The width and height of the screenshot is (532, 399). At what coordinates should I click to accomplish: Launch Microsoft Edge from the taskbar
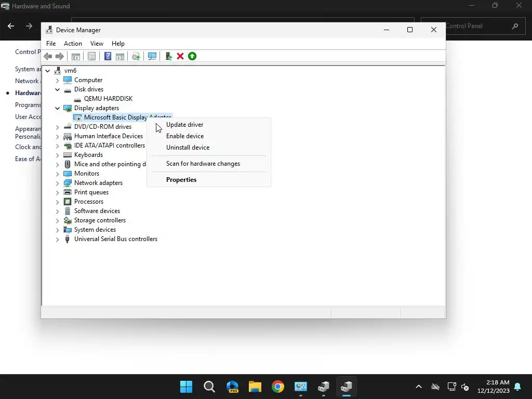coord(232,387)
